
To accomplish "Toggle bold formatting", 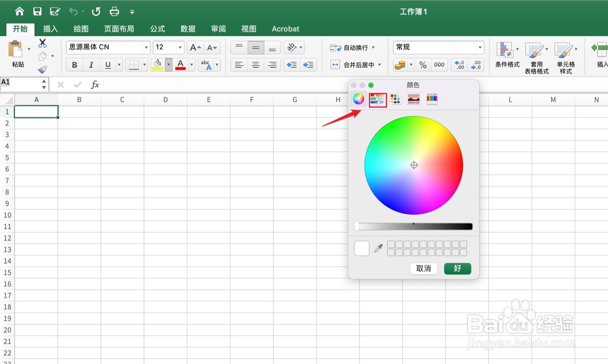I will tap(74, 65).
